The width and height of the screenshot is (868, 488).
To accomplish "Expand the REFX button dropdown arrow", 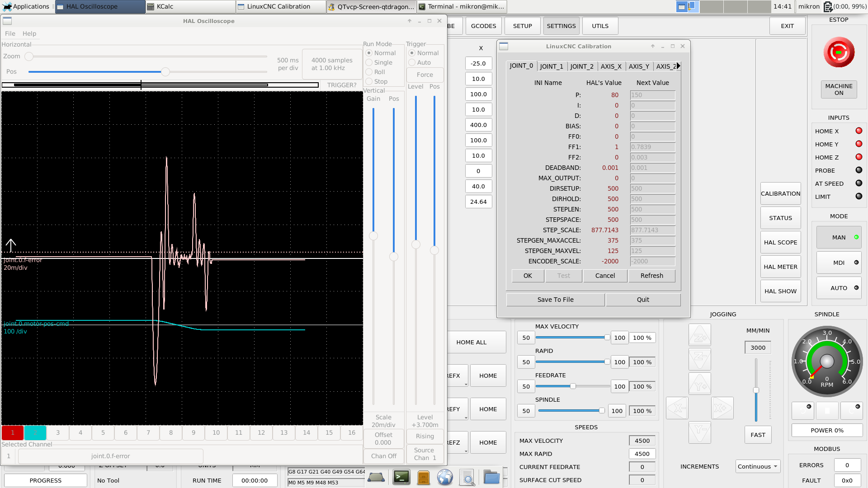I will click(x=466, y=384).
